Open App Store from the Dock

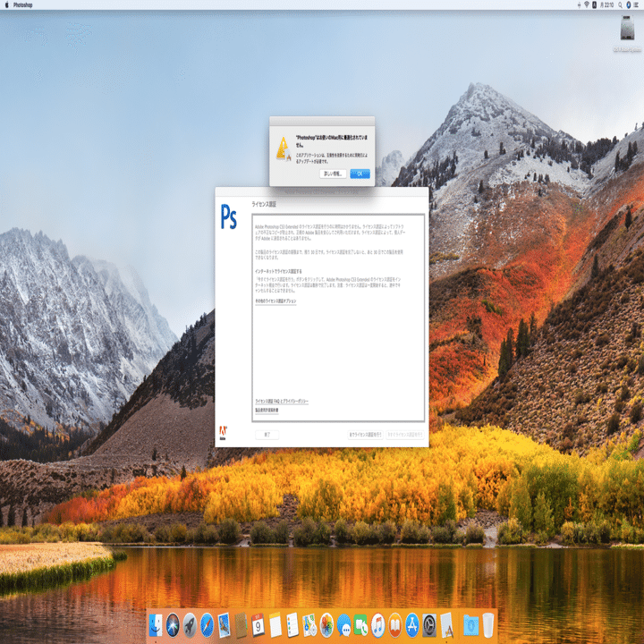coord(412,625)
